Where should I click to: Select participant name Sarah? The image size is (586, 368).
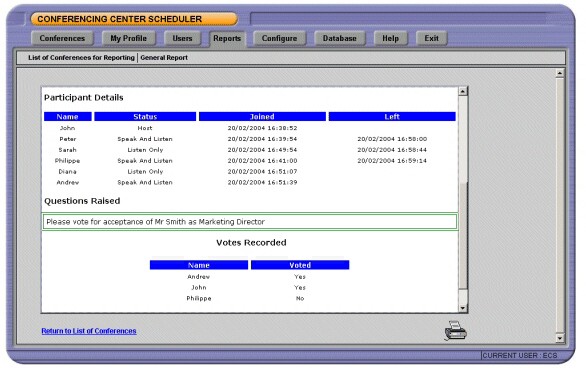68,150
